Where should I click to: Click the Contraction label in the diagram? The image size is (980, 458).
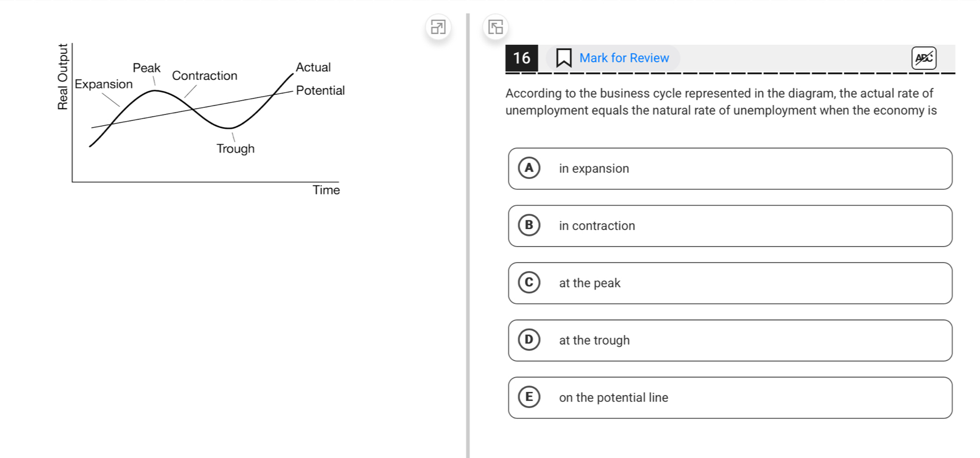click(x=204, y=76)
